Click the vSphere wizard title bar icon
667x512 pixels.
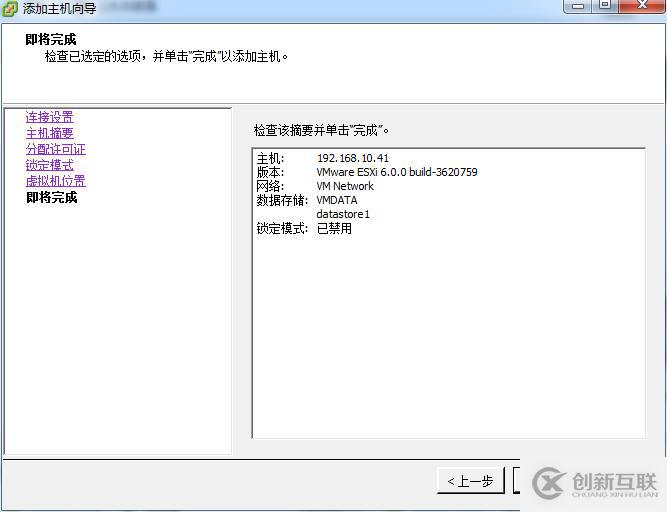pyautogui.click(x=9, y=9)
